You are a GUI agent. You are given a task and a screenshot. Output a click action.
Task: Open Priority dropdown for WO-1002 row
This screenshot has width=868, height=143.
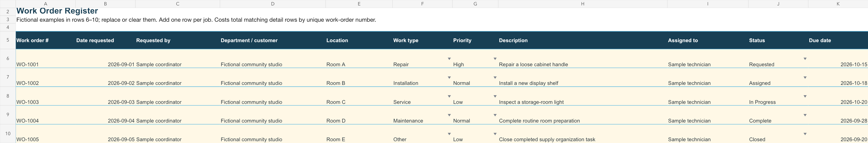click(x=495, y=78)
